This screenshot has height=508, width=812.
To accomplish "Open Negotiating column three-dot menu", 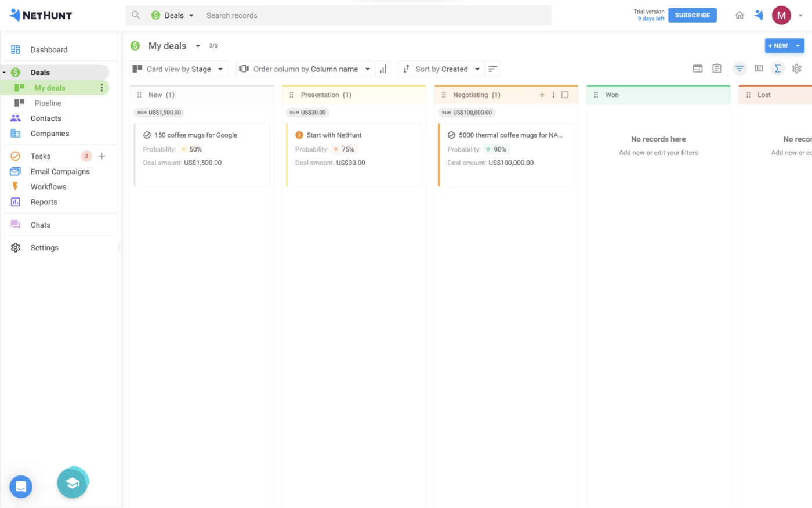I will point(553,95).
